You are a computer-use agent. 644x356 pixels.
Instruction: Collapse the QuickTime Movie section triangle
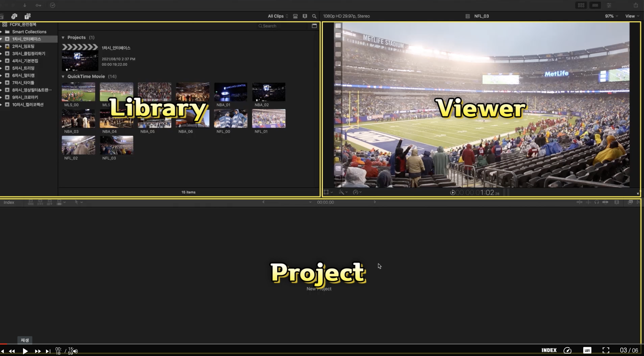pyautogui.click(x=63, y=76)
